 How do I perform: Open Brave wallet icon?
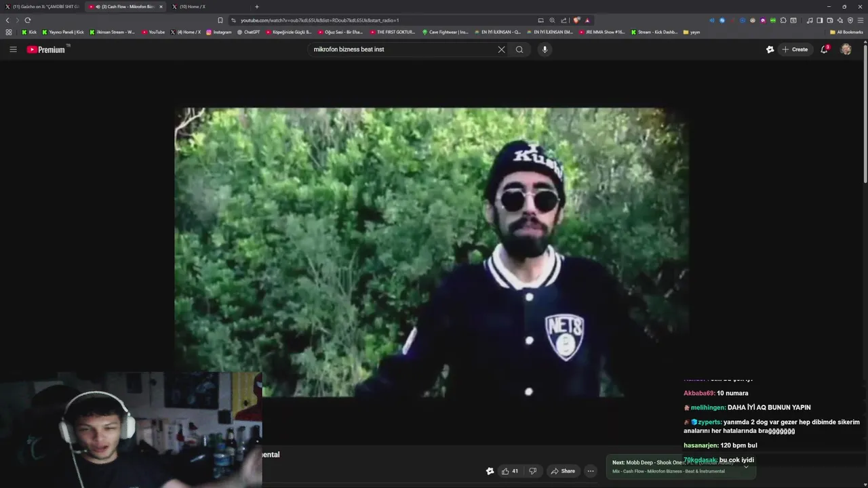point(830,20)
